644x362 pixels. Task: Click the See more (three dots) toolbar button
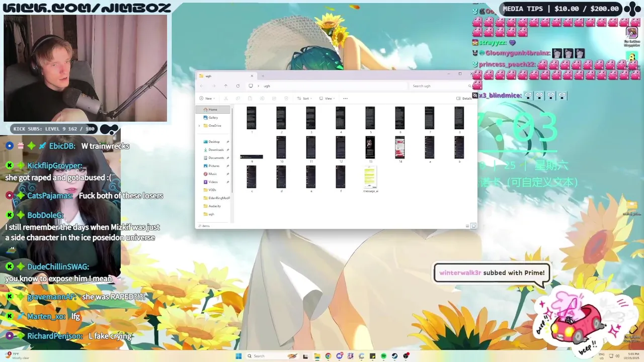345,99
